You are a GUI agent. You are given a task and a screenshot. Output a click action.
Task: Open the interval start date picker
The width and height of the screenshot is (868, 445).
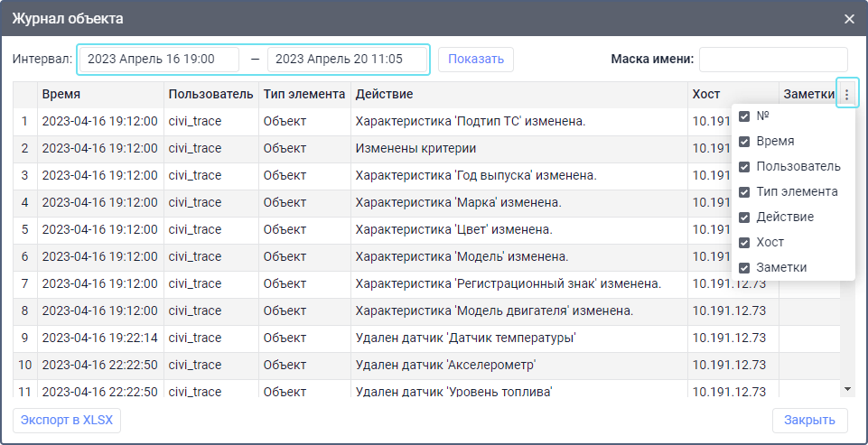pos(159,59)
